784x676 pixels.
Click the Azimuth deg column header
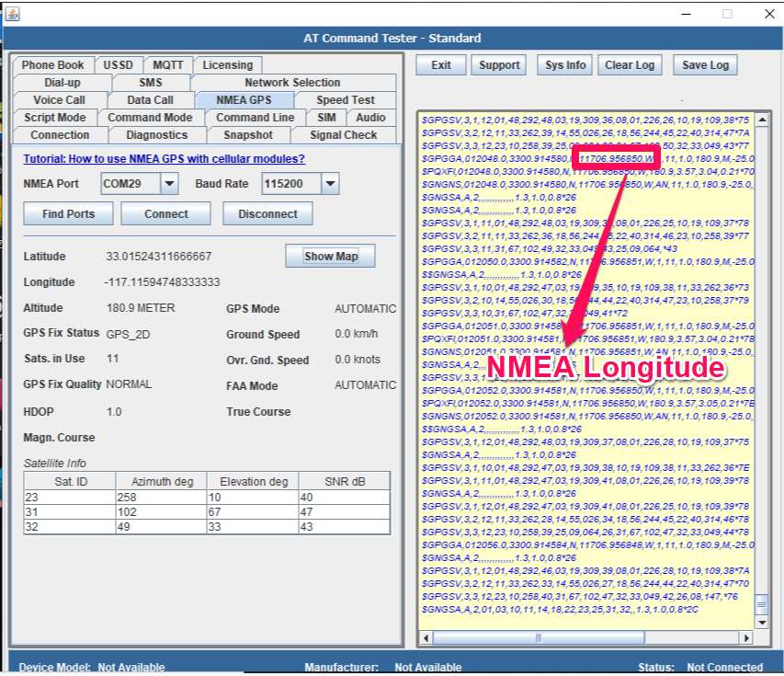point(162,482)
